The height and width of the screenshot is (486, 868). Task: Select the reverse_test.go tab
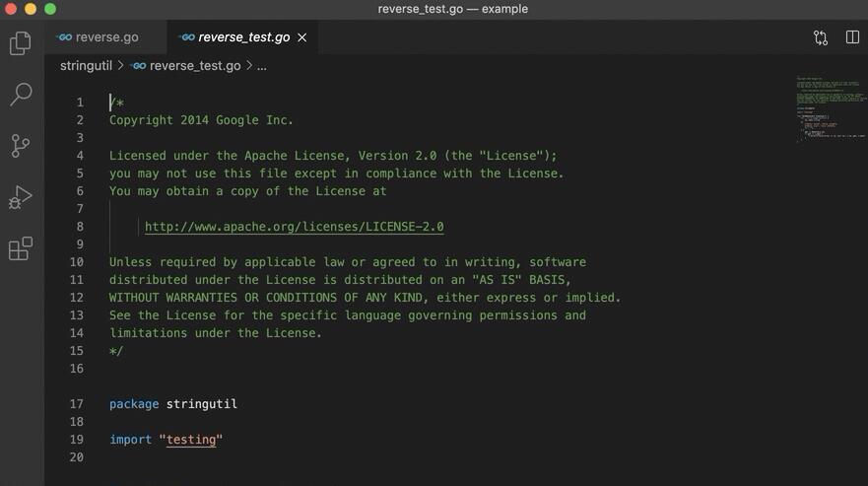[243, 37]
